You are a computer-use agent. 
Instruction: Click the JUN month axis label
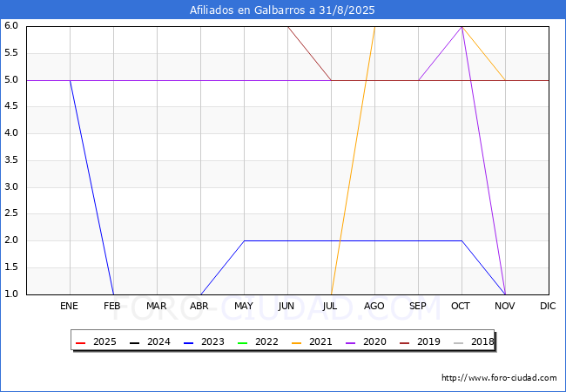(286, 306)
